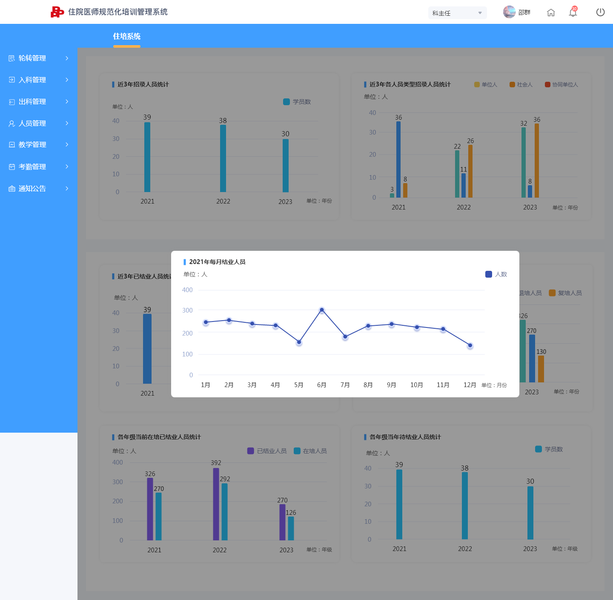Click the 各年级当前在培已结业人员统计 title

pos(159,437)
